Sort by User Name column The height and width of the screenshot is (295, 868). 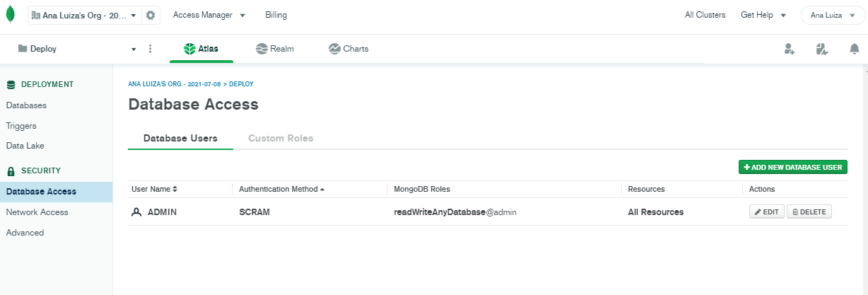[154, 189]
